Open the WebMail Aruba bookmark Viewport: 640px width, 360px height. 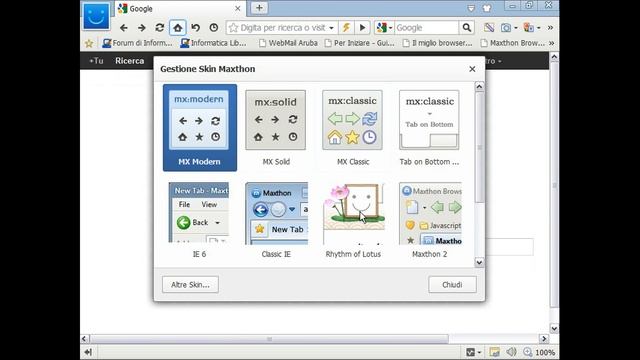tap(288, 43)
